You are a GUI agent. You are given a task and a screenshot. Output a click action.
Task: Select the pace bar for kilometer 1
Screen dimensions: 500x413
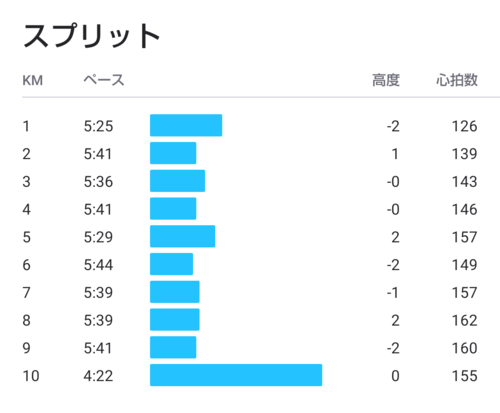[x=186, y=125]
